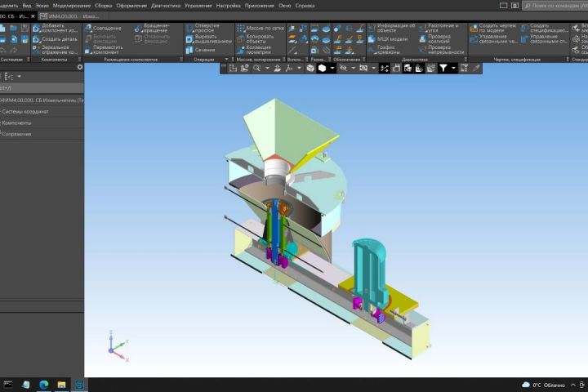Toggle the highlighted filter funnel button
Viewport: 588px width, 392px height.
443,69
